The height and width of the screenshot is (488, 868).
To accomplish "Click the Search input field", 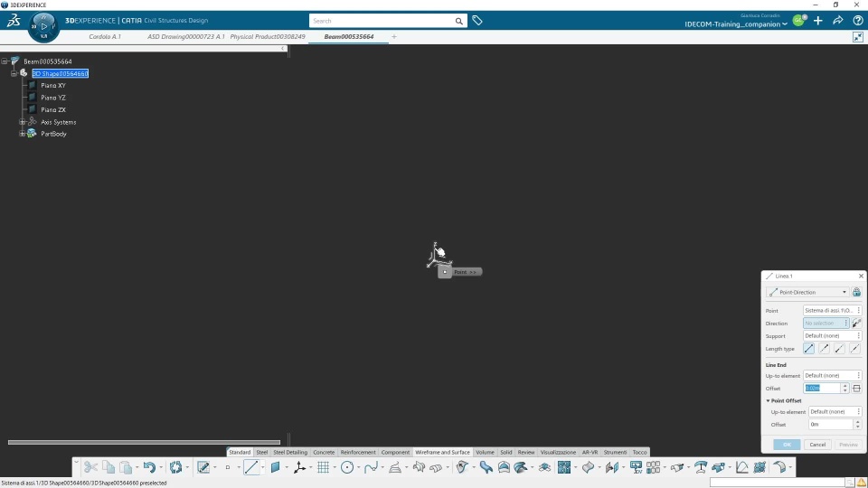I will 382,21.
